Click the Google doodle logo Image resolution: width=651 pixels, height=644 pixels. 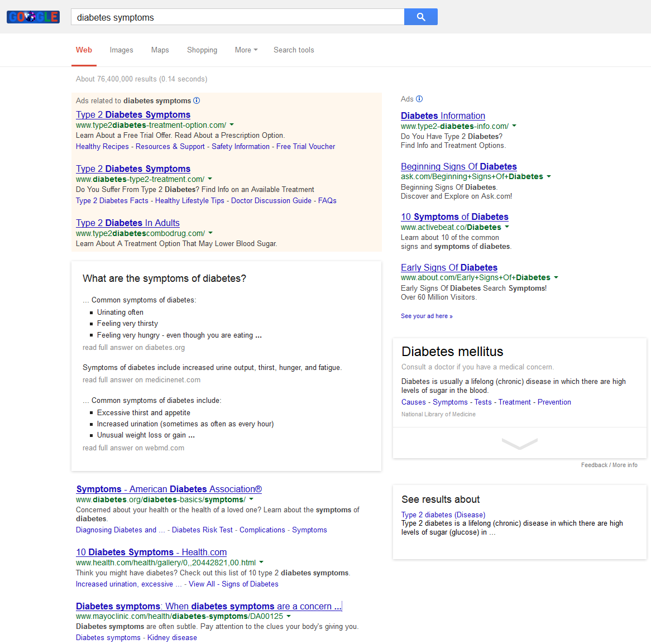click(33, 17)
